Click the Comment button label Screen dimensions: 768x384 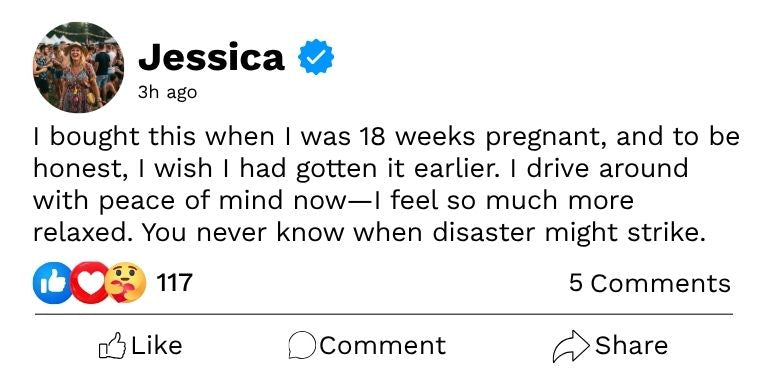pyautogui.click(x=383, y=345)
